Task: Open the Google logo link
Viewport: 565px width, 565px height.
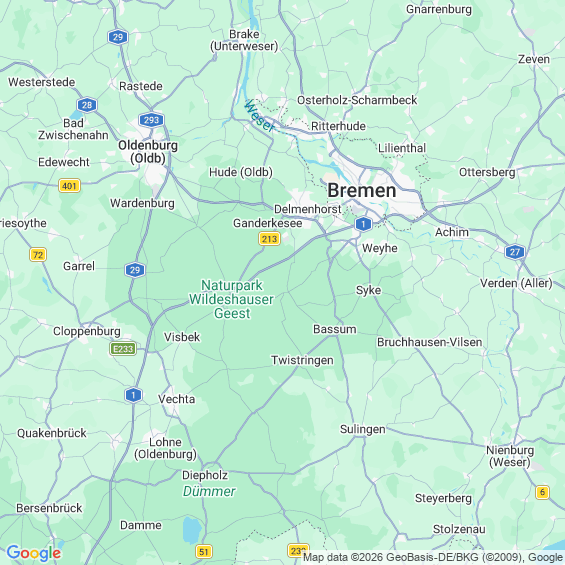Action: pos(34,553)
